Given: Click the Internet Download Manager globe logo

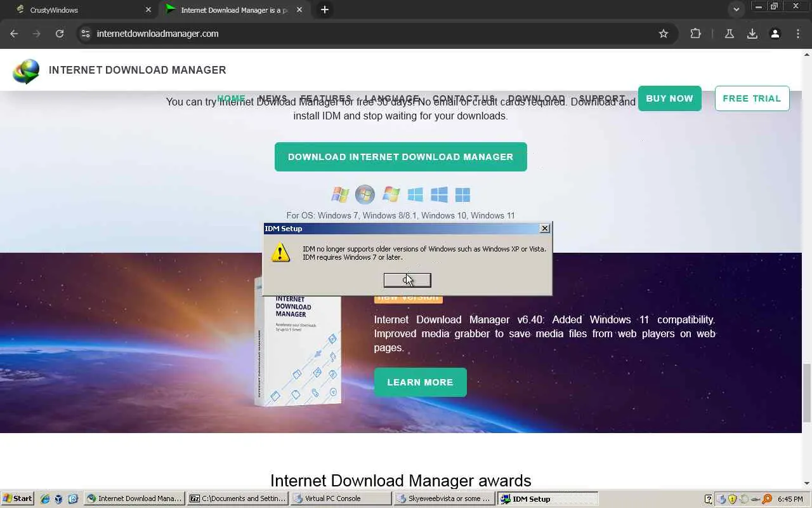Looking at the screenshot, I should (x=26, y=70).
